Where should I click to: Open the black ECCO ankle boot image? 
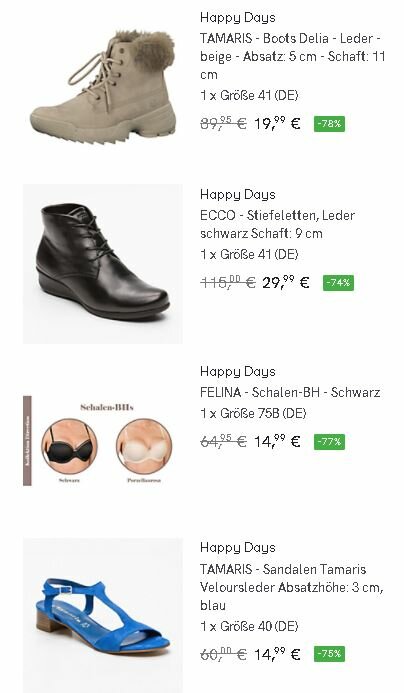click(x=103, y=264)
